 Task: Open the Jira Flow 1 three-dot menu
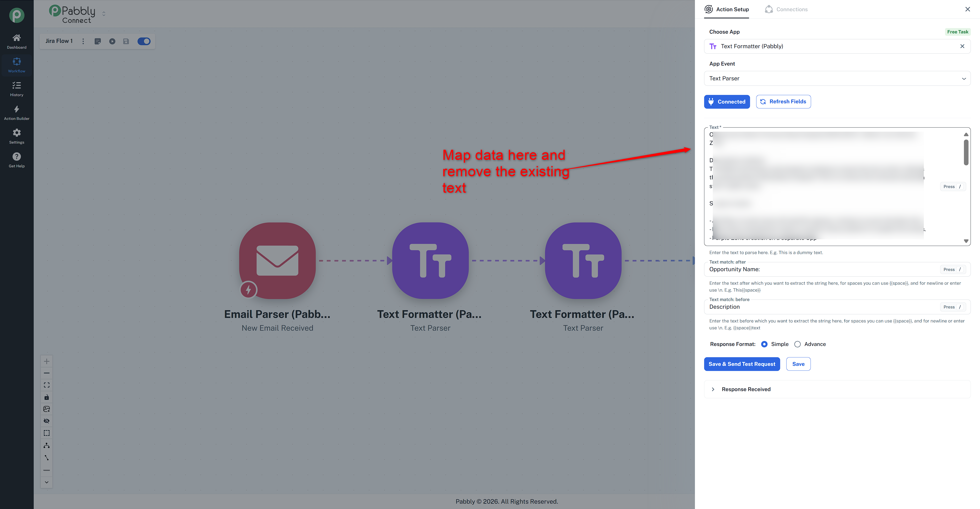point(83,41)
